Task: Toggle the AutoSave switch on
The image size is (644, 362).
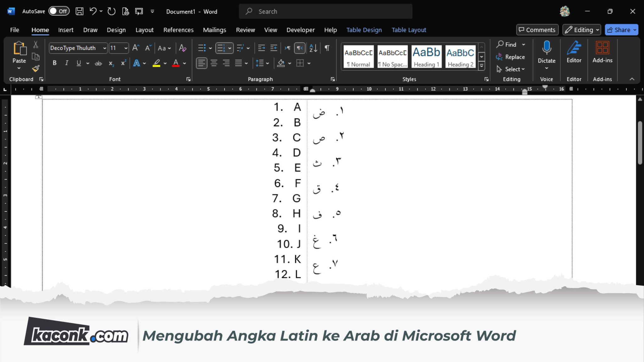Action: pos(59,11)
